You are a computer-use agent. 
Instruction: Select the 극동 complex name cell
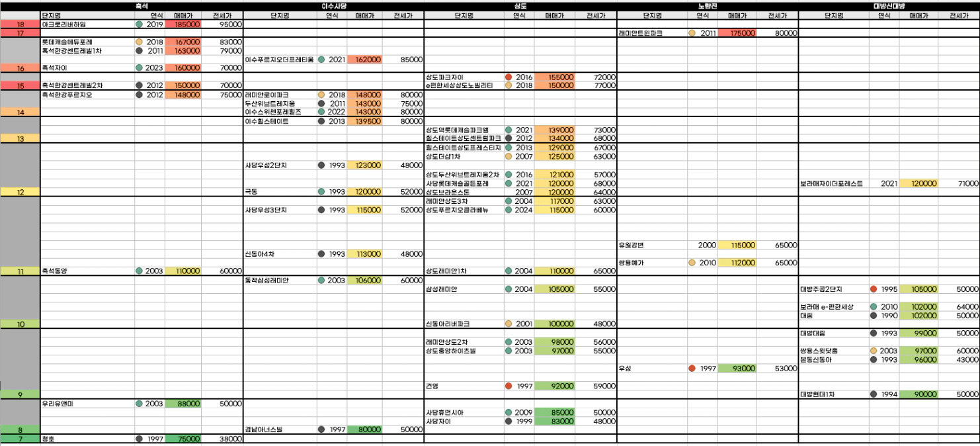(x=280, y=192)
